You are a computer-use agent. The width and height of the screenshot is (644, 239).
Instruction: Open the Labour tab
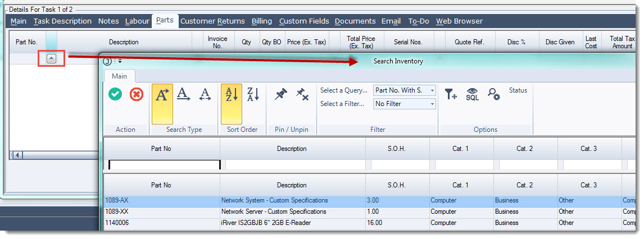[x=137, y=21]
